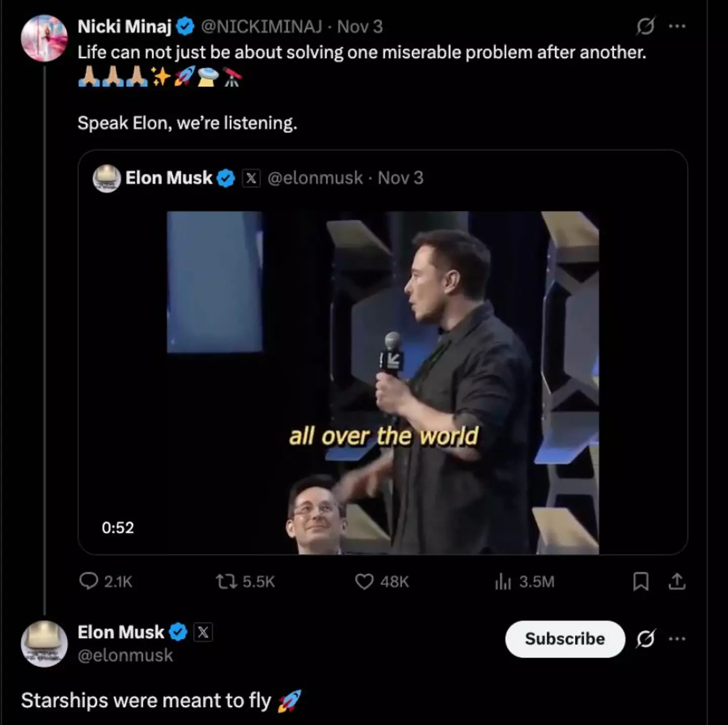Visit Elon Musk's profile via @elonmusk handle
The image size is (728, 725).
pyautogui.click(x=125, y=655)
